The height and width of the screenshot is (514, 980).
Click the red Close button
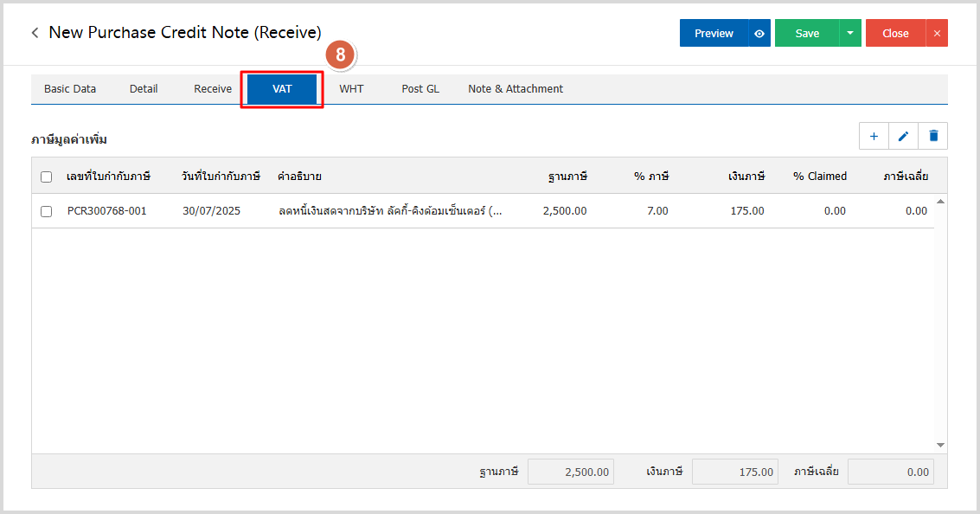click(x=895, y=33)
